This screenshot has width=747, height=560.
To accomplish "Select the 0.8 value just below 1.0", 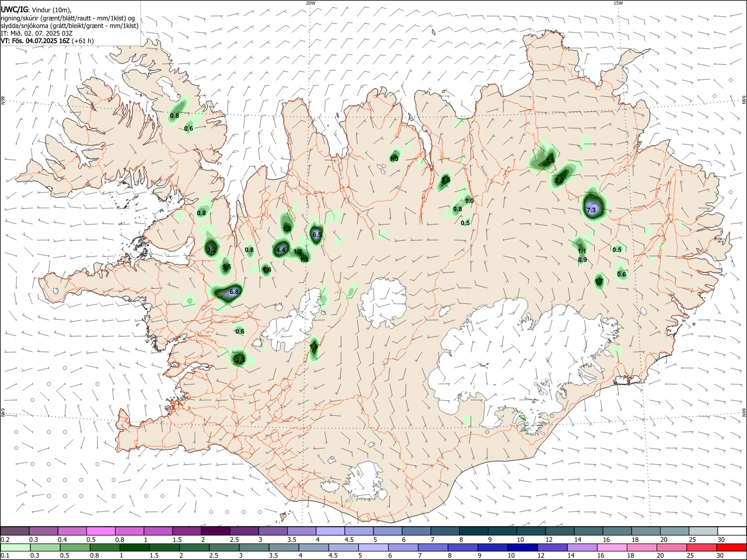I will coord(458,209).
